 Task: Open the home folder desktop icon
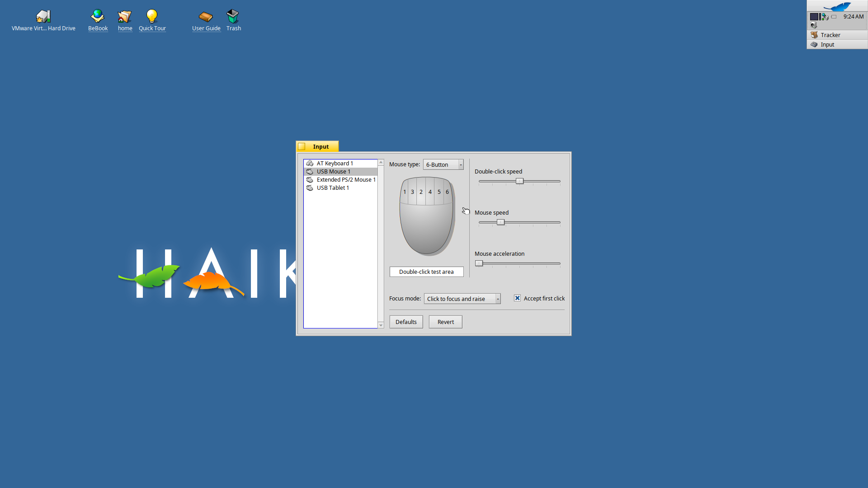(125, 16)
